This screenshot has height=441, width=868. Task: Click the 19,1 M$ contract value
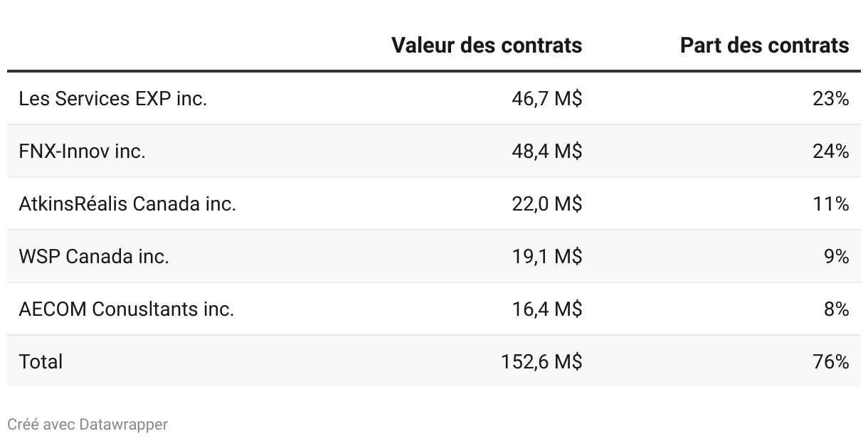pos(546,256)
